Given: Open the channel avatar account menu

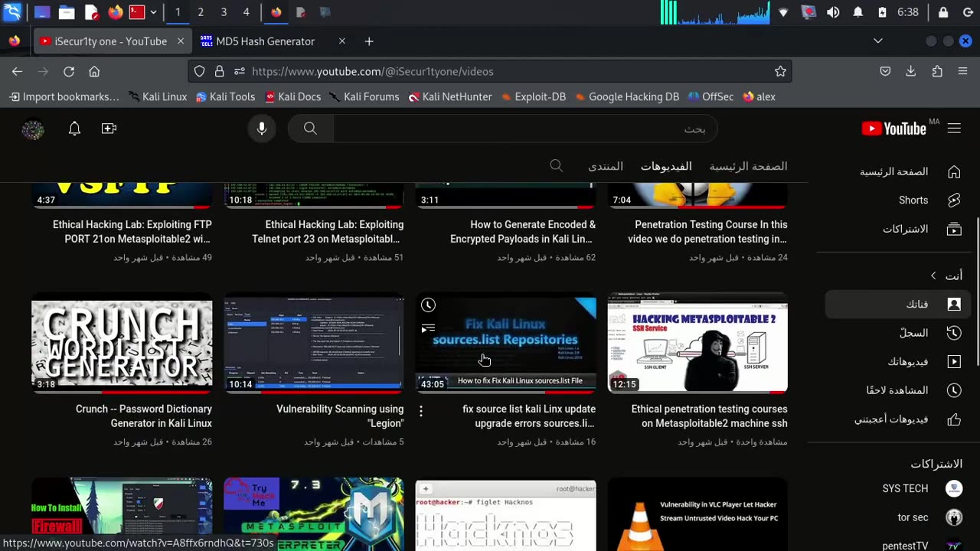Looking at the screenshot, I should [x=33, y=129].
